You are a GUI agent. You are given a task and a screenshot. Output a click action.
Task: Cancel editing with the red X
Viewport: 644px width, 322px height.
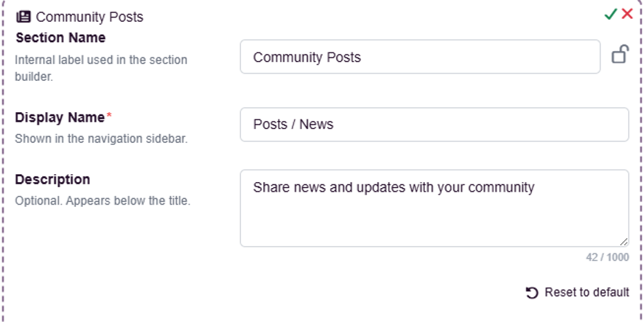(x=627, y=14)
